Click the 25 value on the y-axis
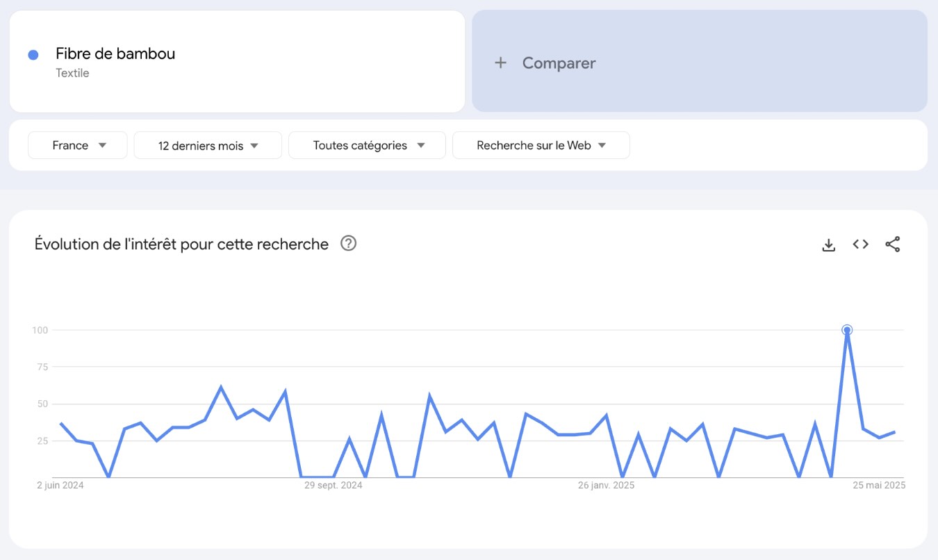 point(42,440)
